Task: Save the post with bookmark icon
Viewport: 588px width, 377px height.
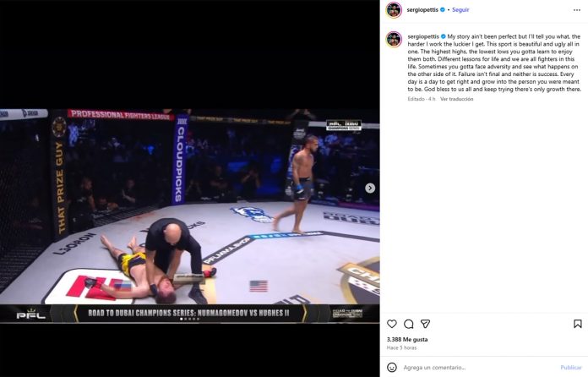Action: tap(578, 324)
